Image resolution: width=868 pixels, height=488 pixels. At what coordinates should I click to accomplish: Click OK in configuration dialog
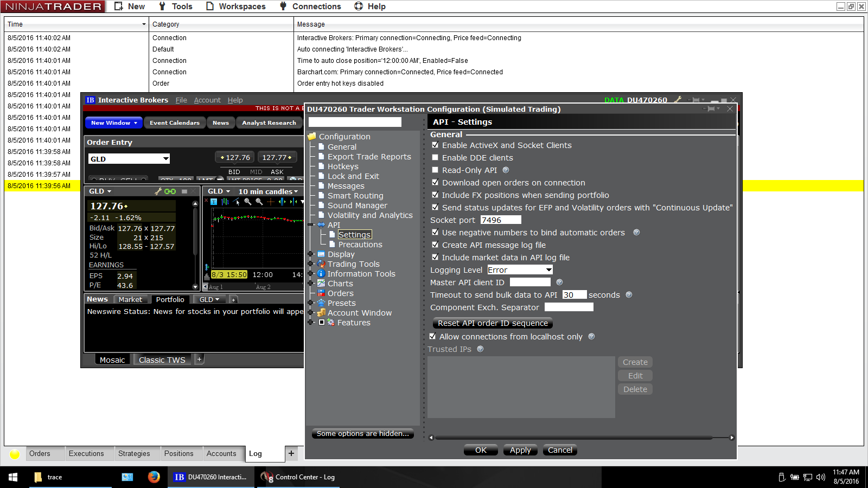[481, 450]
